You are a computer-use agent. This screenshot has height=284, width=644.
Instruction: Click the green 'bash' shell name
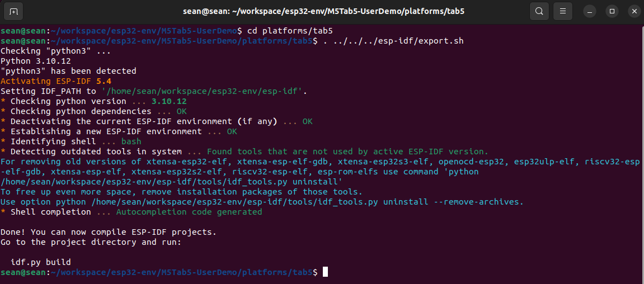131,141
